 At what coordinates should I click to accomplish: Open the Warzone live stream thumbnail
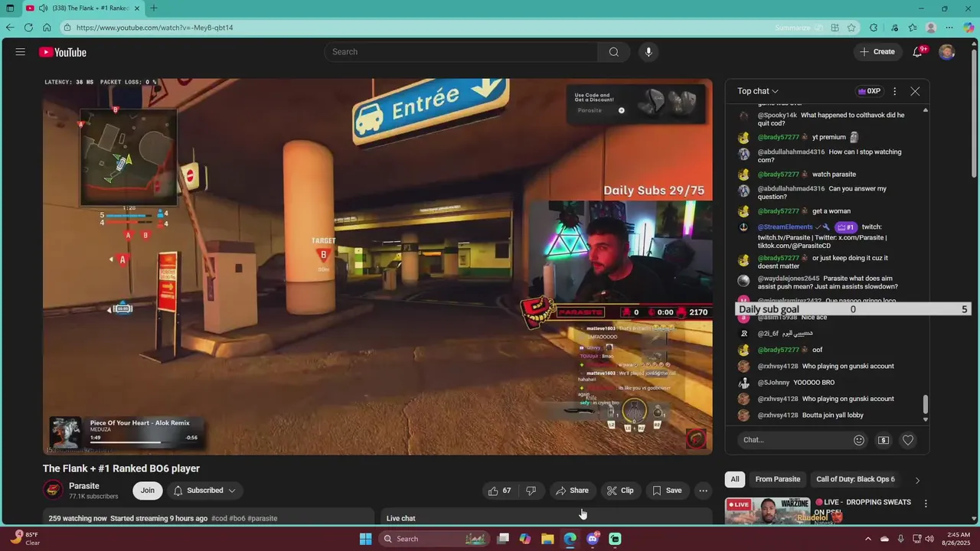(x=768, y=511)
